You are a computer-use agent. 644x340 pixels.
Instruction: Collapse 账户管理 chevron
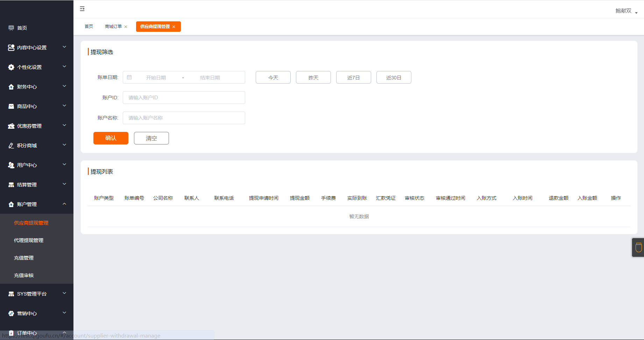click(64, 204)
